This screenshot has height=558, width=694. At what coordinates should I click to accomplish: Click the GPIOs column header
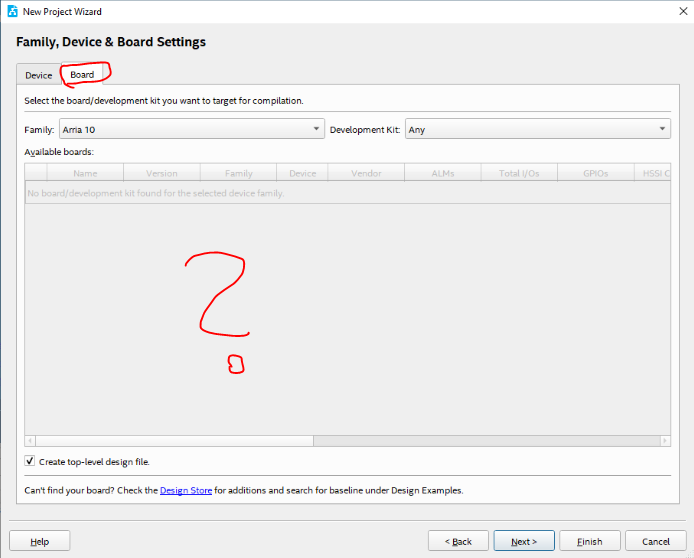(x=596, y=173)
